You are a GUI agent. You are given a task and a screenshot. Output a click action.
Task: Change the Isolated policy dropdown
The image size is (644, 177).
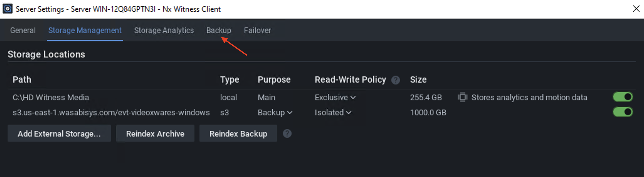333,113
